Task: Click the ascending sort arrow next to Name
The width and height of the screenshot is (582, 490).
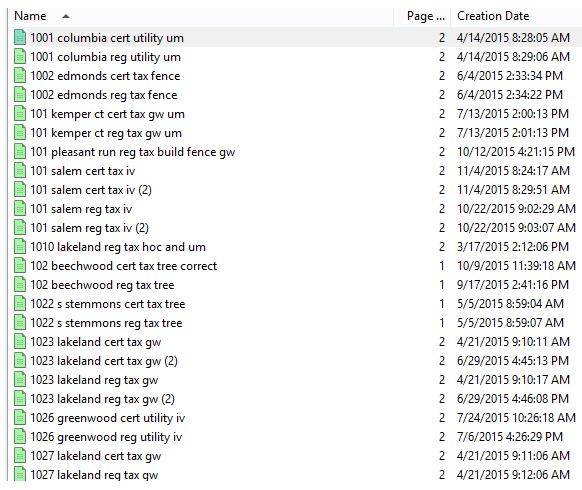Action: click(x=66, y=16)
